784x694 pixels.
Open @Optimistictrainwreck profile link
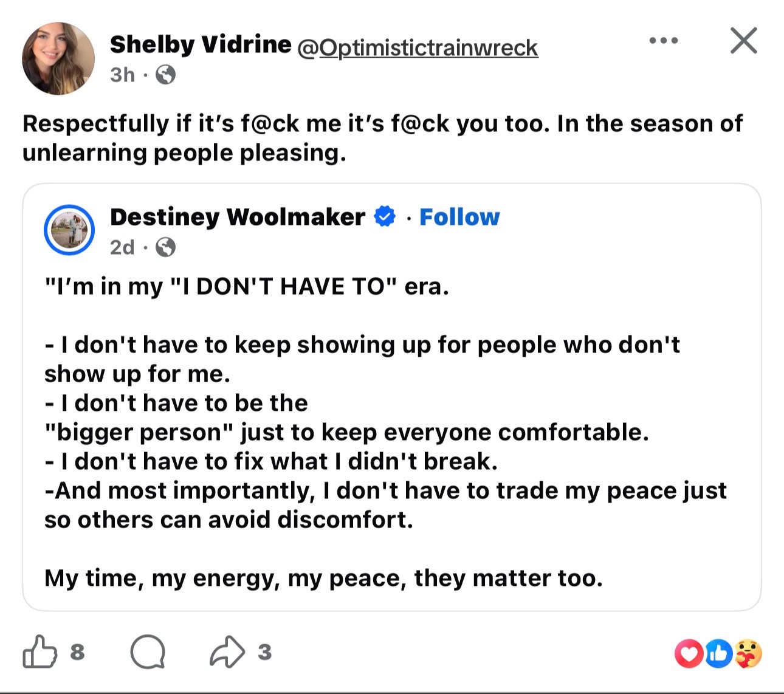tap(418, 47)
